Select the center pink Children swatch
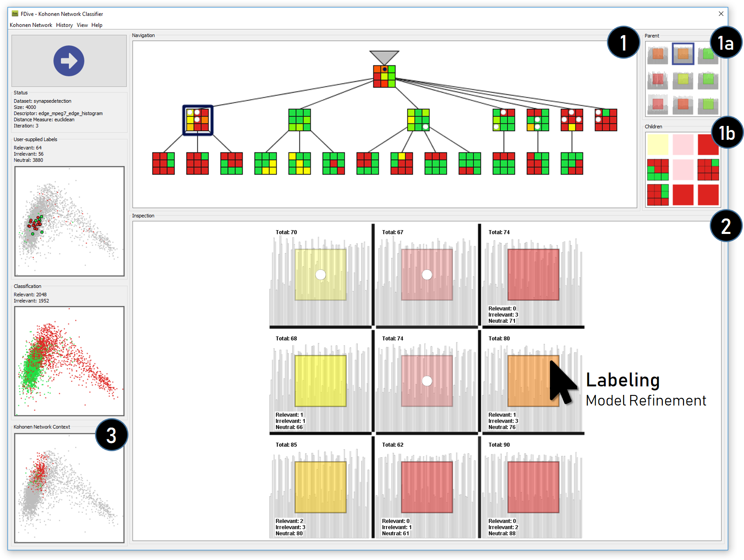The height and width of the screenshot is (560, 744). pyautogui.click(x=683, y=170)
